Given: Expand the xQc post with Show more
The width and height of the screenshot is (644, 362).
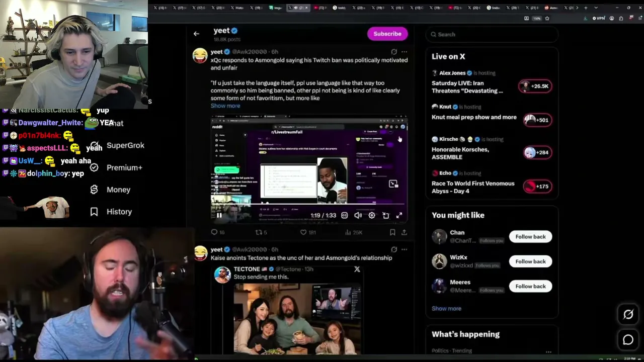Looking at the screenshot, I should tap(225, 106).
